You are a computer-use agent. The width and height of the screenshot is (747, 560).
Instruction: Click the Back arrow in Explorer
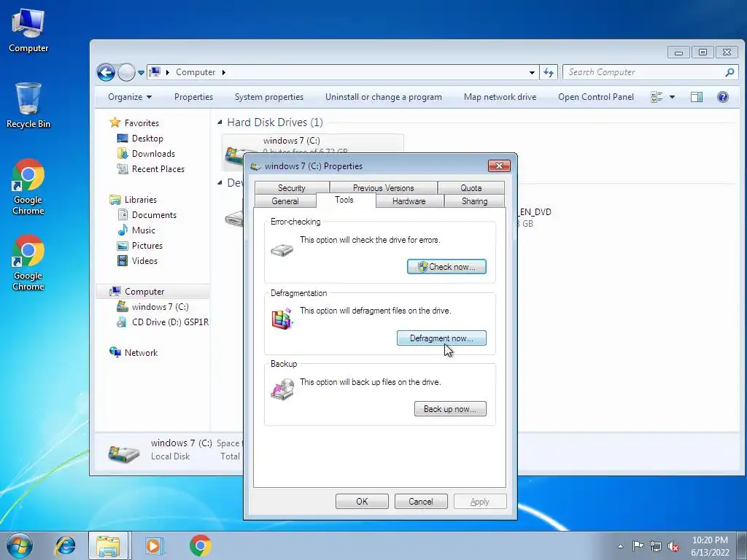click(106, 72)
